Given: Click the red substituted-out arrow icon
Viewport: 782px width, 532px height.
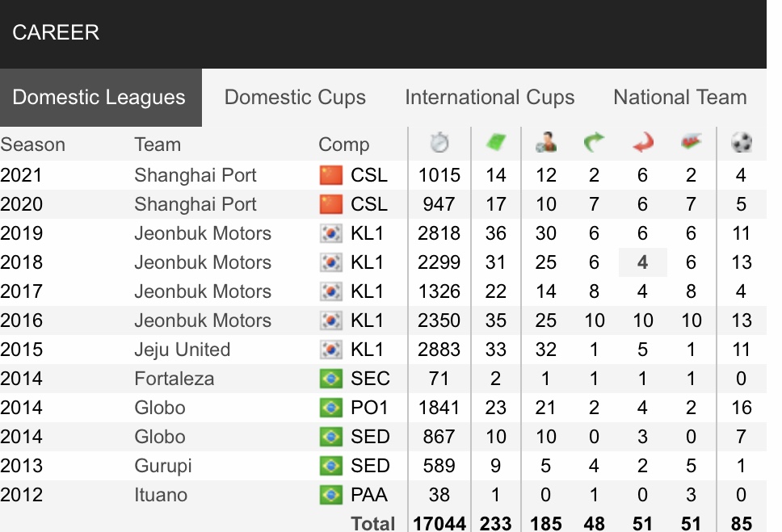Looking at the screenshot, I should (x=643, y=143).
